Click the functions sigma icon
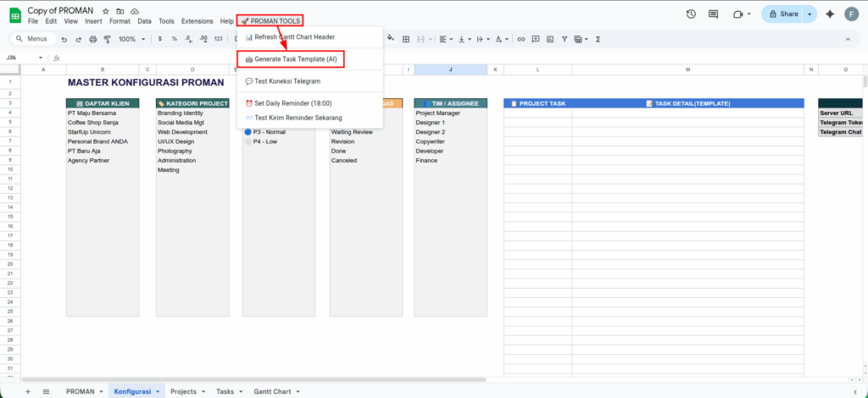 click(x=598, y=39)
